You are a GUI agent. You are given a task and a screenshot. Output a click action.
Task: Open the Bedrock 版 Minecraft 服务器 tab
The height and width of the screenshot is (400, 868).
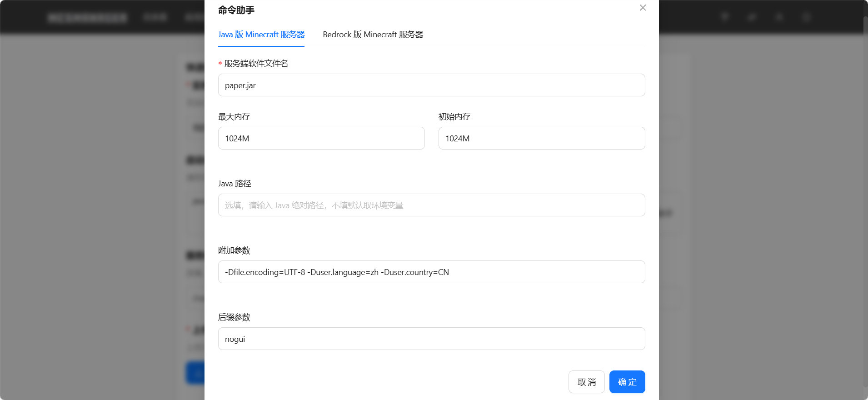coord(373,35)
